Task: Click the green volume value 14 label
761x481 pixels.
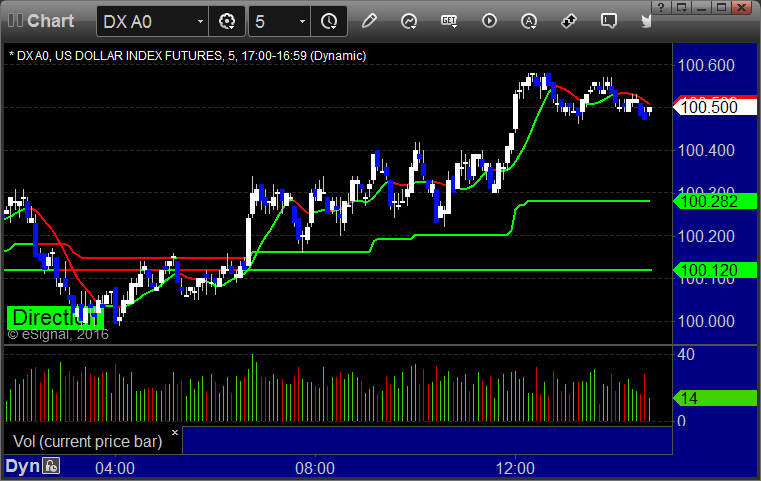Action: (x=714, y=398)
